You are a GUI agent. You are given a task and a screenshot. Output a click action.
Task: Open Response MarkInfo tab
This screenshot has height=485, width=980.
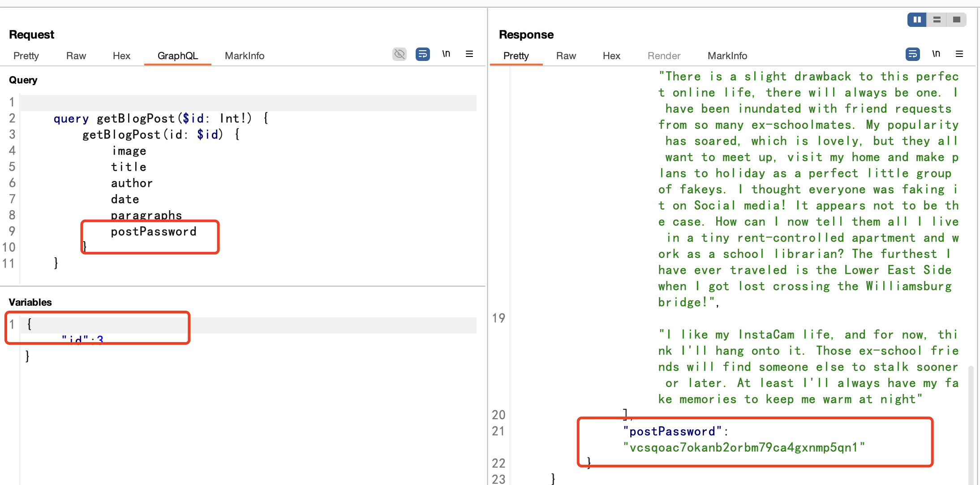pyautogui.click(x=727, y=56)
